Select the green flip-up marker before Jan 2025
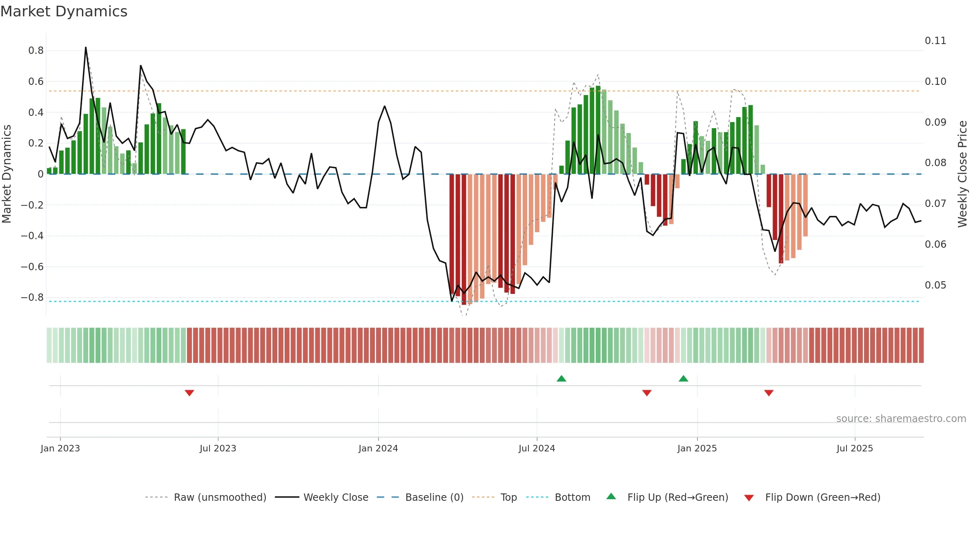980x551 pixels. (684, 378)
